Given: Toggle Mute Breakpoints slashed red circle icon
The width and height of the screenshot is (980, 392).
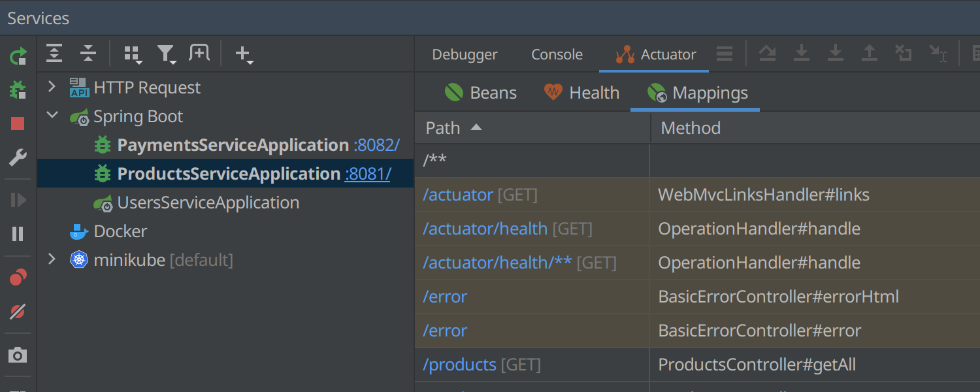Looking at the screenshot, I should coord(18,312).
